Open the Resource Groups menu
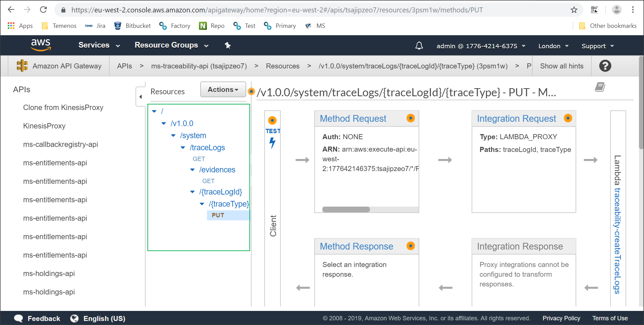The height and width of the screenshot is (325, 644). coord(171,45)
